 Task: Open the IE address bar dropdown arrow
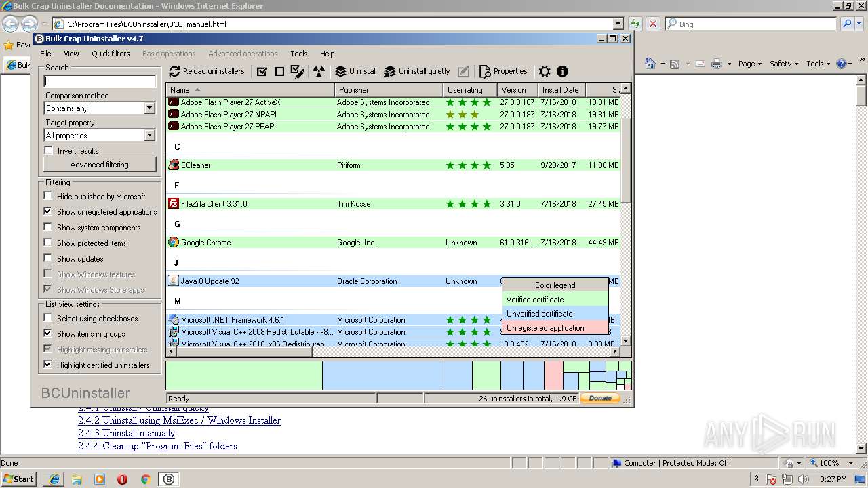pos(618,24)
